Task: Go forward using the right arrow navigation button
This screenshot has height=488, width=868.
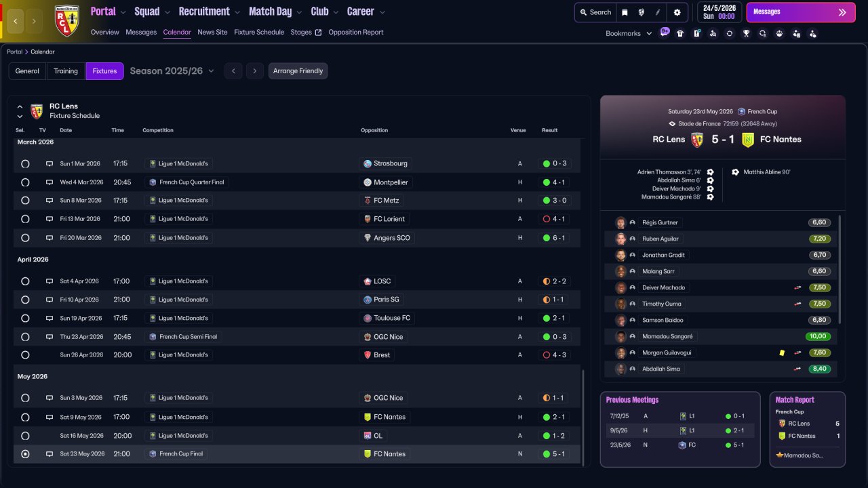Action: coord(35,21)
